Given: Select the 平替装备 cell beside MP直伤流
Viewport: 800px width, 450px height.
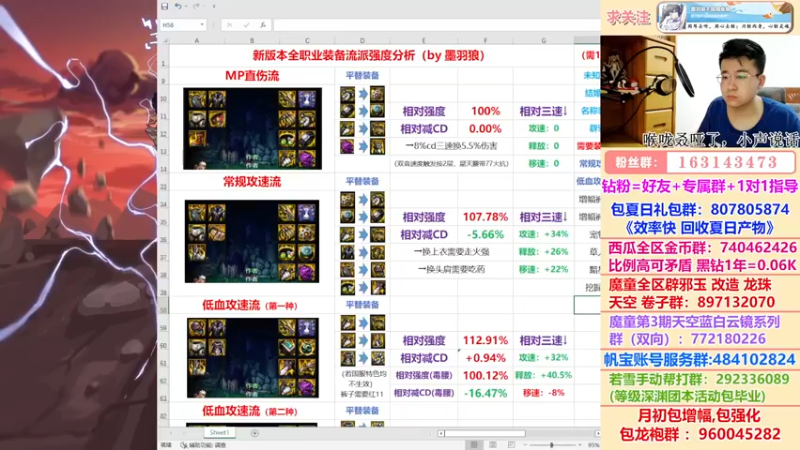Looking at the screenshot, I should pos(362,76).
